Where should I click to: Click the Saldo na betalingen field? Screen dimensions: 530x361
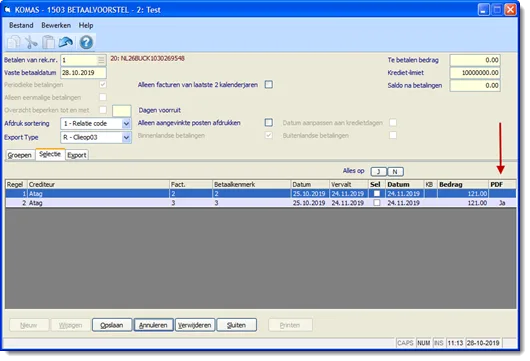tap(475, 86)
